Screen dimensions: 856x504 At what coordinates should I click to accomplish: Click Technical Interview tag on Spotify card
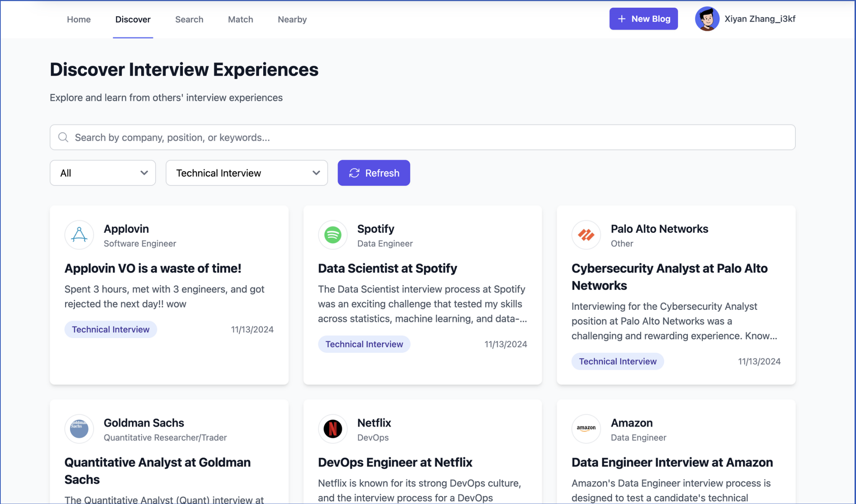(364, 344)
